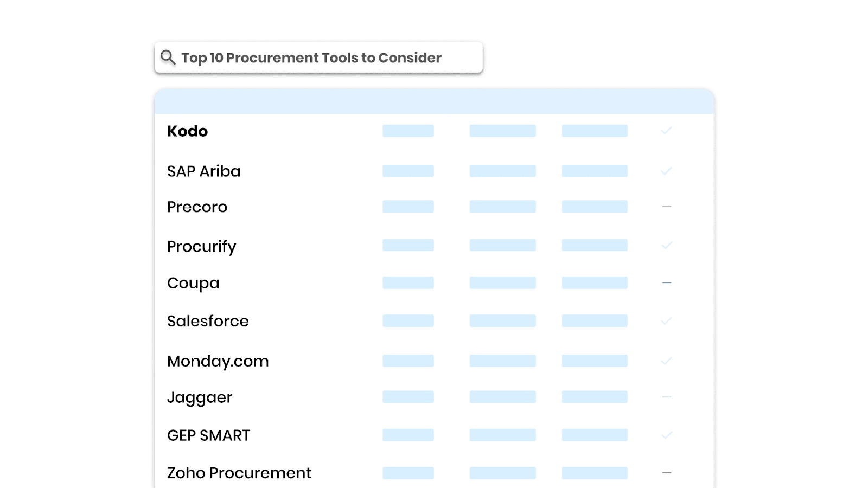868x488 pixels.
Task: Click the third placeholder bar beside Salesforce
Action: coord(594,321)
